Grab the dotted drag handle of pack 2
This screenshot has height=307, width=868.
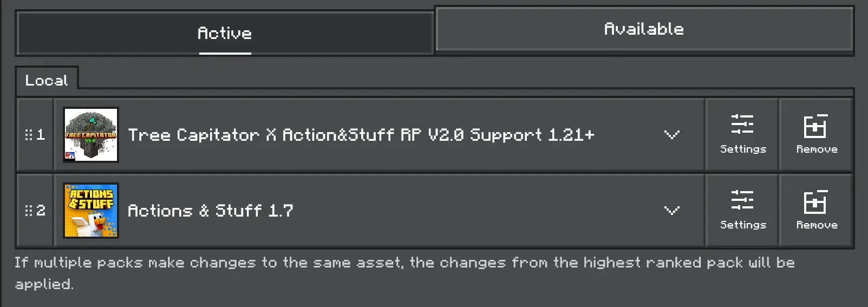pos(29,211)
